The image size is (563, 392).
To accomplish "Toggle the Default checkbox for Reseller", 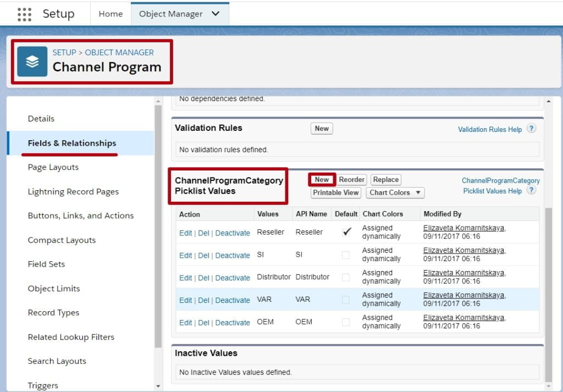I will (x=346, y=232).
